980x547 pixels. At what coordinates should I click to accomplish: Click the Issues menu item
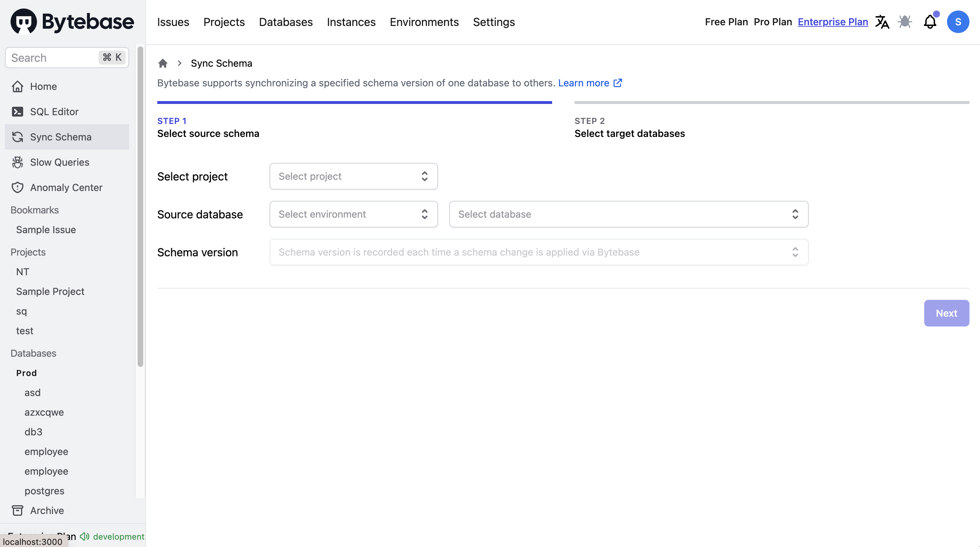(x=173, y=21)
